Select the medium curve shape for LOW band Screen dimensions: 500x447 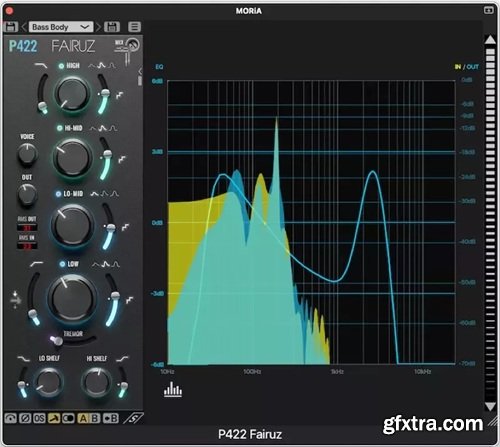tap(106, 264)
